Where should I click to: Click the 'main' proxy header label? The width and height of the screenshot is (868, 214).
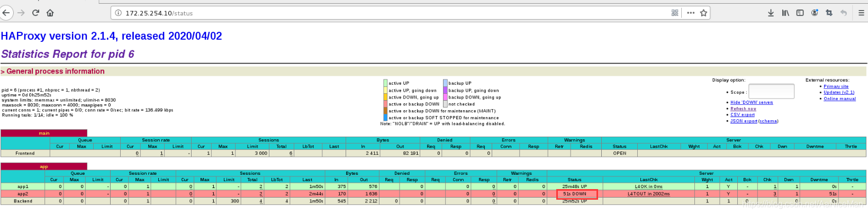(x=44, y=133)
